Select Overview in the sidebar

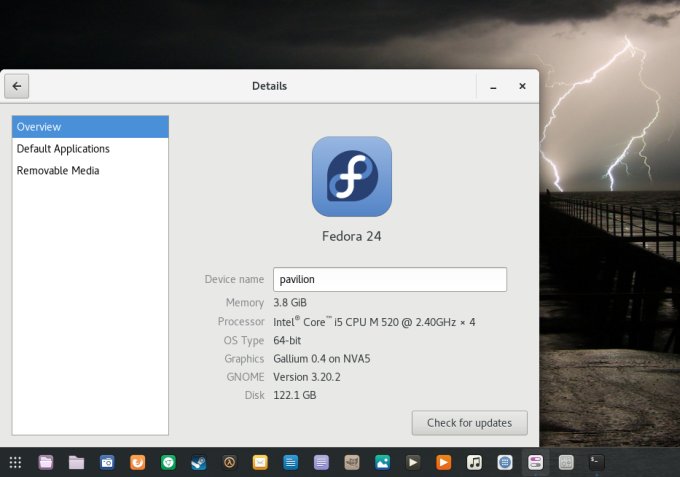pyautogui.click(x=90, y=127)
